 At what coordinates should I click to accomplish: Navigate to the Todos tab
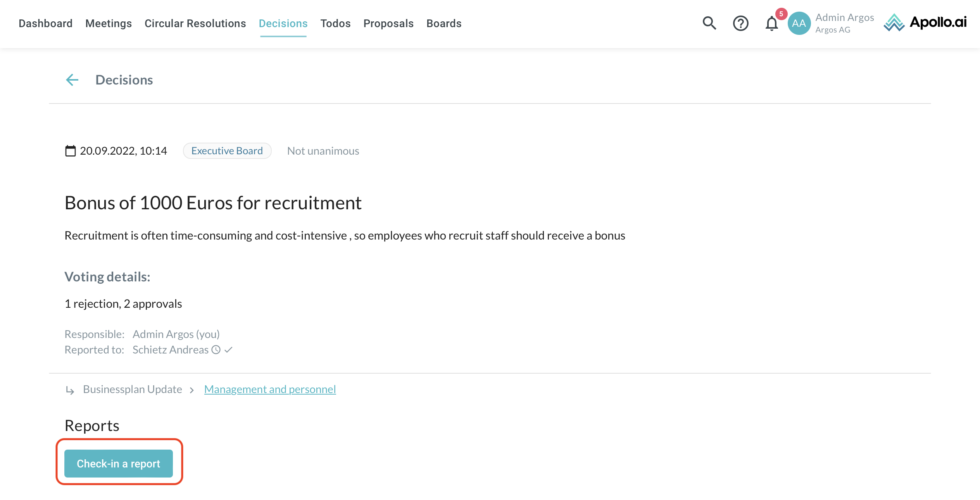[335, 23]
